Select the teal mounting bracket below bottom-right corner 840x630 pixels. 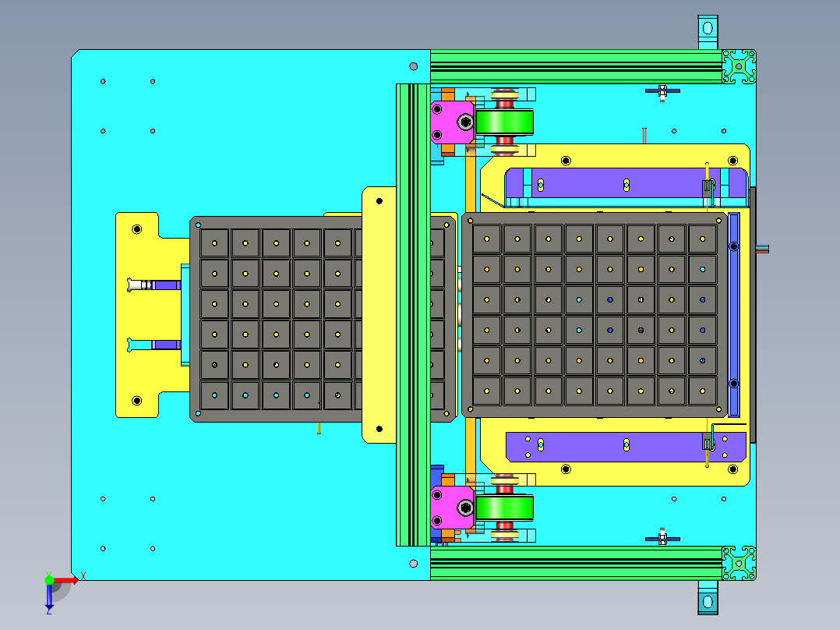click(x=708, y=598)
